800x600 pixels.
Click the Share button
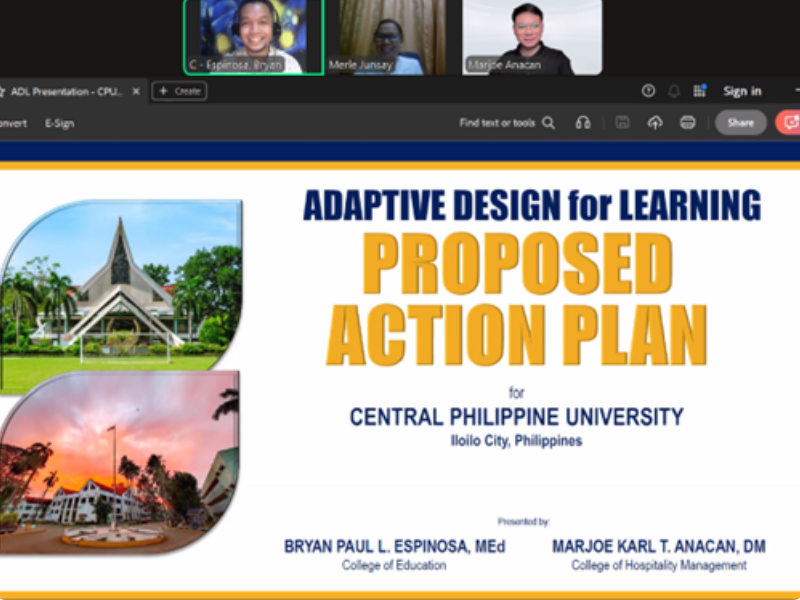[740, 123]
